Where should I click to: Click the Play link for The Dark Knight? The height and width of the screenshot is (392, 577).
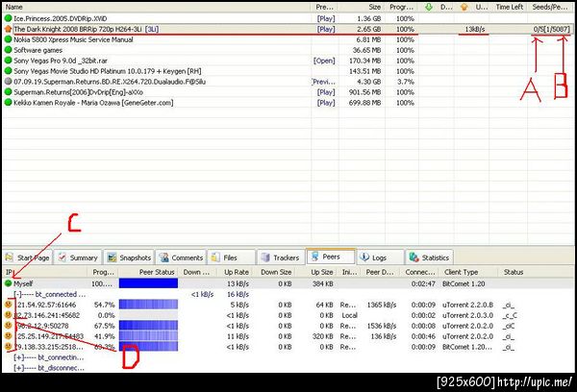coord(326,29)
